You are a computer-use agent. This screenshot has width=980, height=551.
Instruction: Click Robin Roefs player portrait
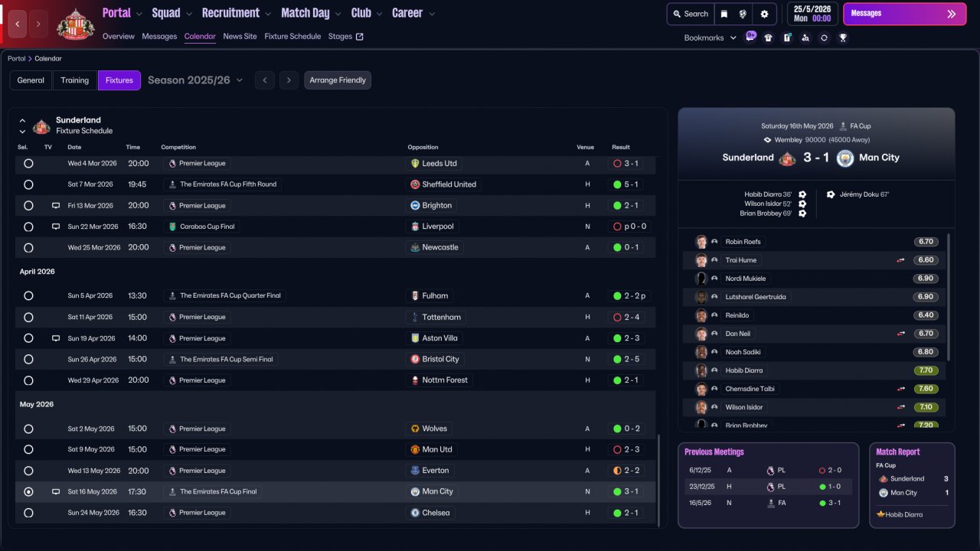701,242
